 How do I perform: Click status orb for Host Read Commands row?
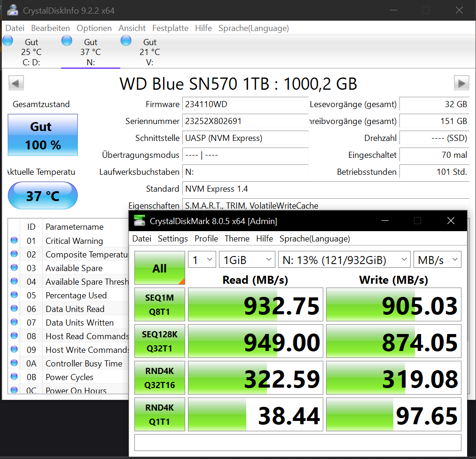14,335
